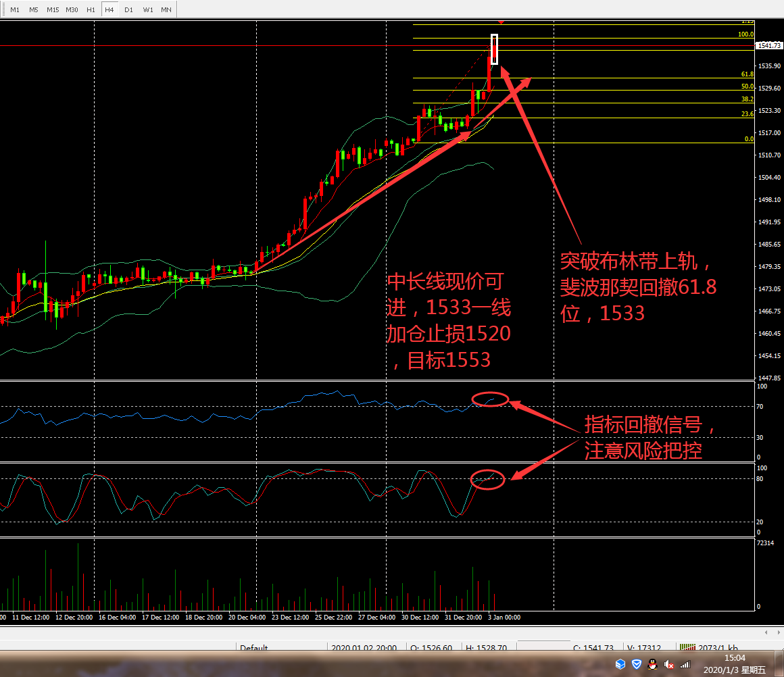
Task: Change chart period to H1
Action: (x=91, y=9)
